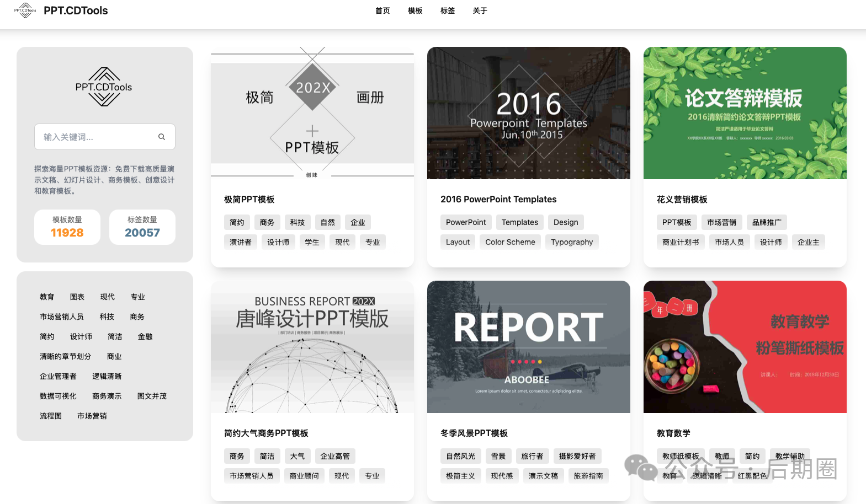The width and height of the screenshot is (866, 504).
Task: Go to the 标签 navigation page
Action: (448, 10)
